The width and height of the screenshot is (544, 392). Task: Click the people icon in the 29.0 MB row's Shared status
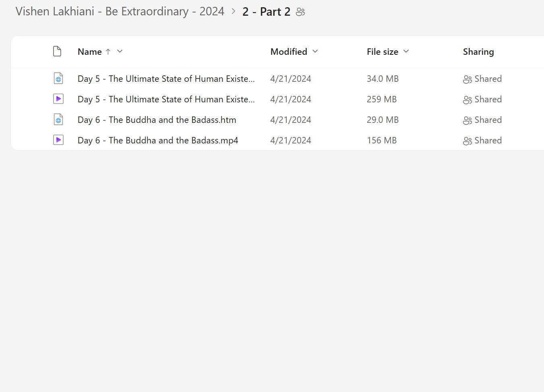coord(467,120)
